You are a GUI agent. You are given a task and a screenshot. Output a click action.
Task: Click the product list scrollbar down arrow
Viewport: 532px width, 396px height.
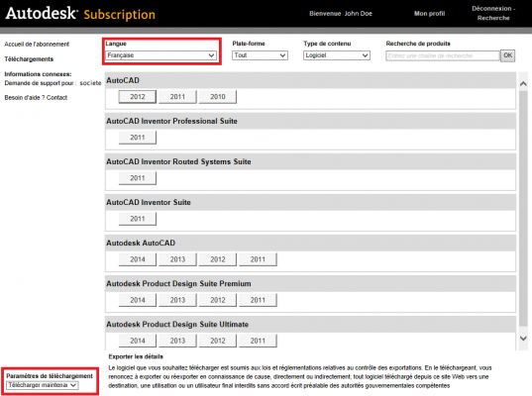point(523,338)
